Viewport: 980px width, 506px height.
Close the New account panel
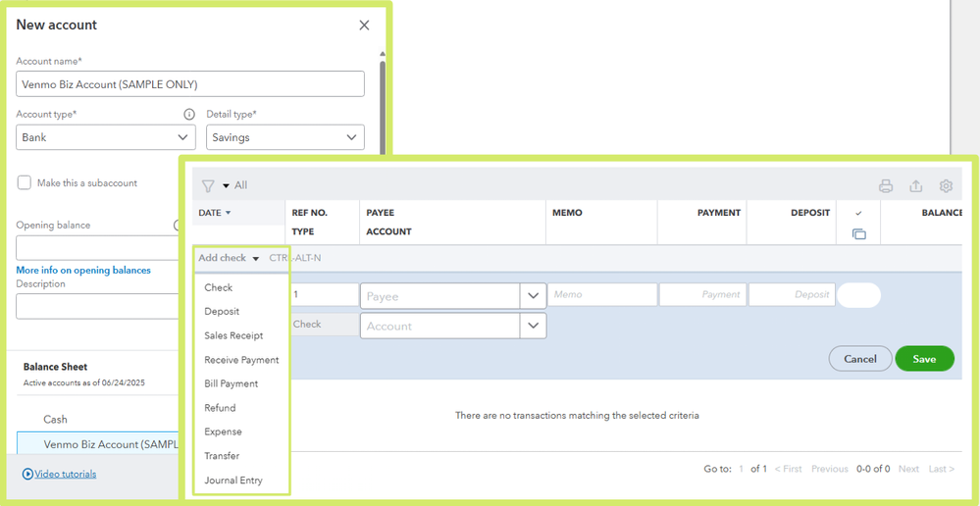(364, 25)
